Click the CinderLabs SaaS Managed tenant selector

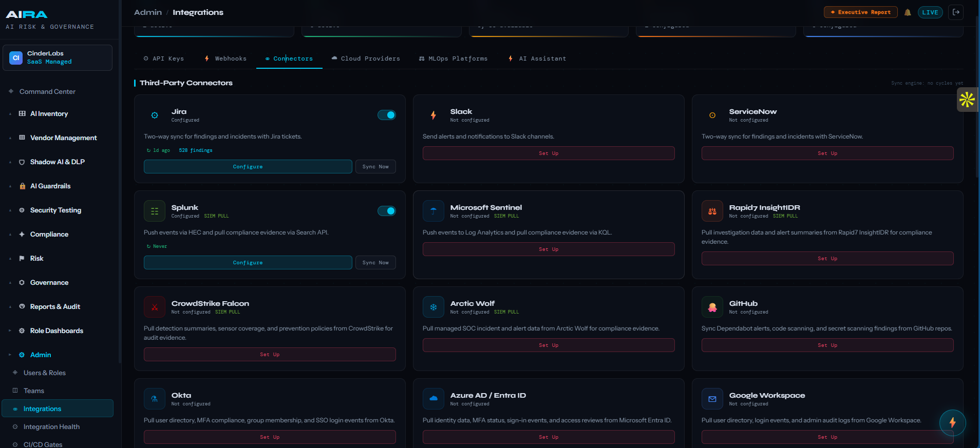[58, 57]
